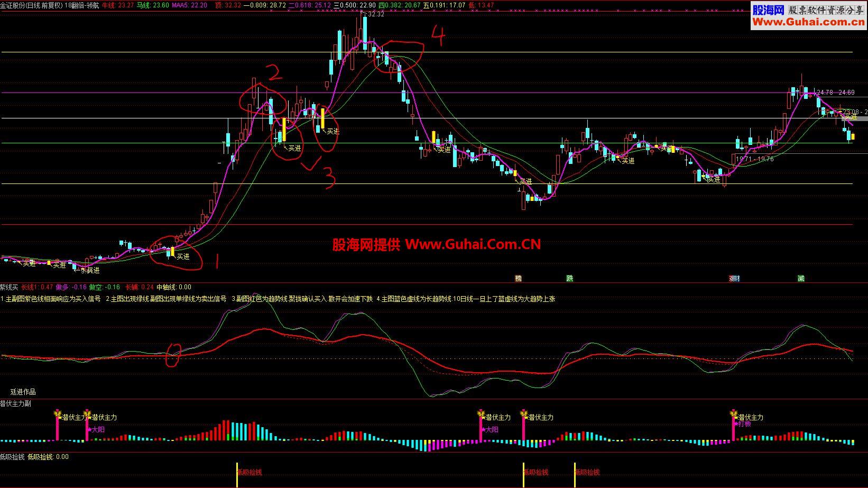Select the 马线: 23.60 indicator value
The image size is (868, 488).
153,5
